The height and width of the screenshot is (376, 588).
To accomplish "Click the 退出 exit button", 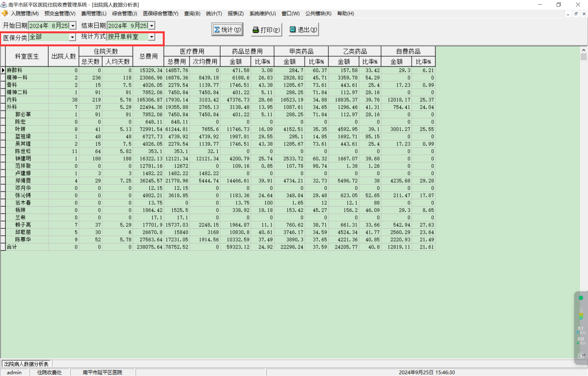I will pos(304,29).
